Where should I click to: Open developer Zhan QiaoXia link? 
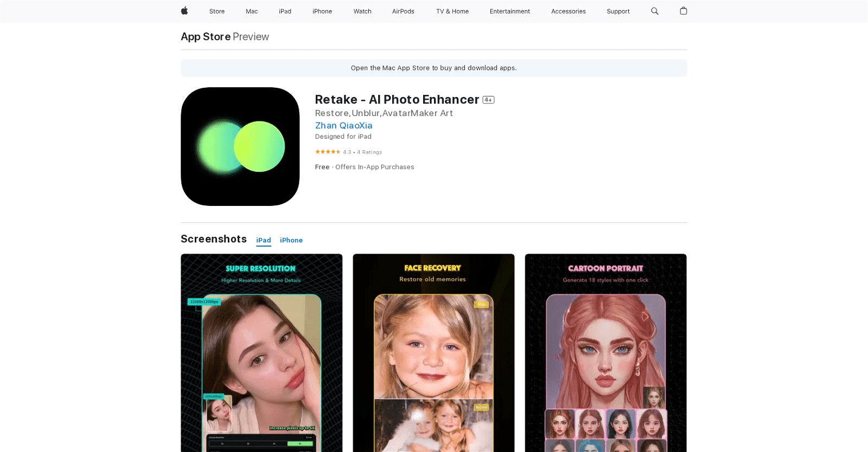click(x=343, y=125)
